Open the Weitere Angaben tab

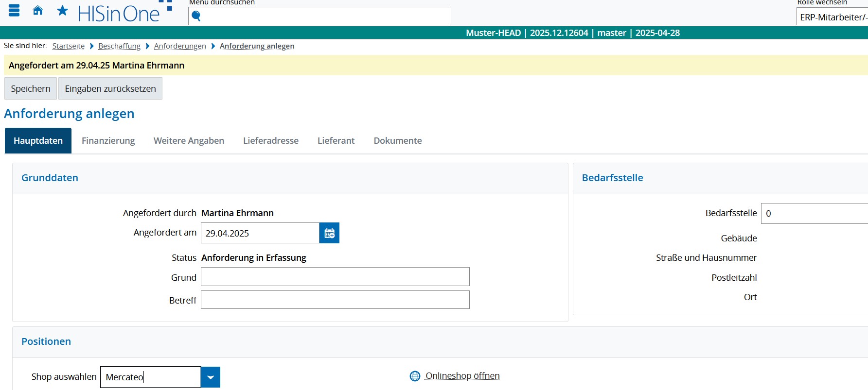pyautogui.click(x=189, y=141)
